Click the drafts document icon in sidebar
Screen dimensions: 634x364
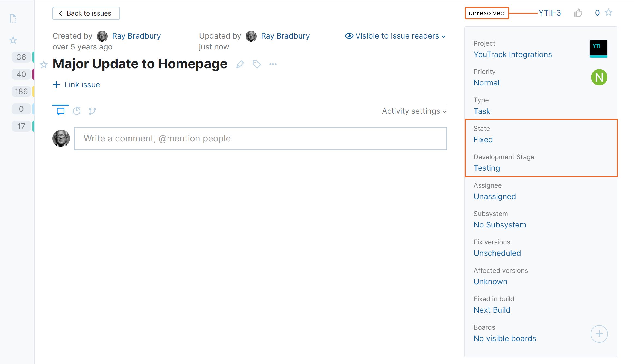coord(13,19)
